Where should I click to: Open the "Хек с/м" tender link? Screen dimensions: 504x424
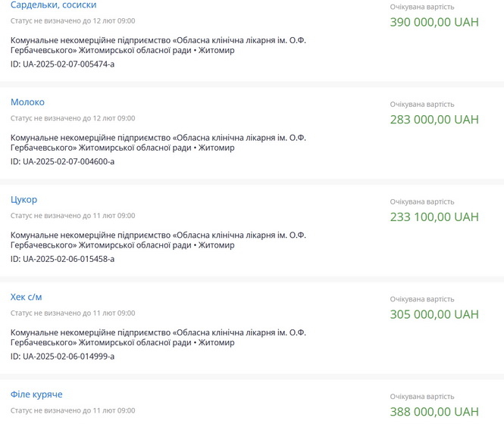(27, 297)
